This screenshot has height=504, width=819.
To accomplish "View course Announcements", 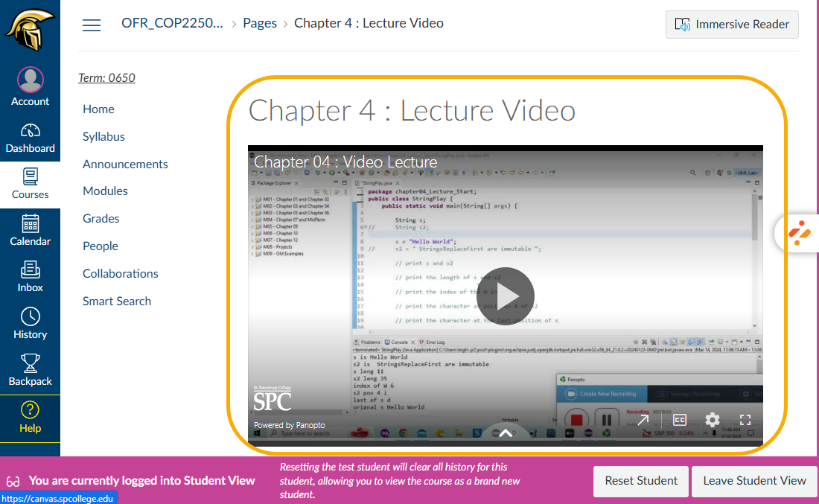I will (125, 164).
